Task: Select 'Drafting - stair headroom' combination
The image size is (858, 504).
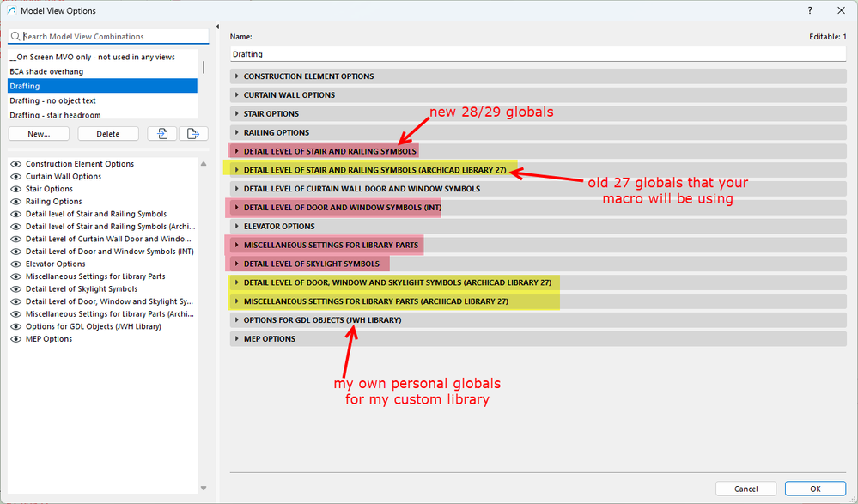Action: (102, 115)
